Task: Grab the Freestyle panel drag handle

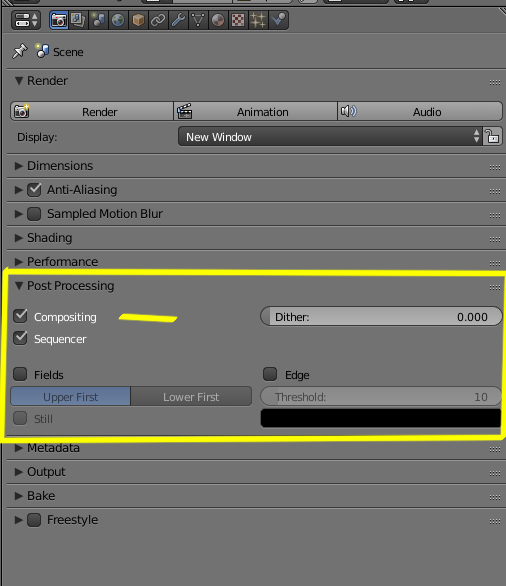Action: click(x=495, y=522)
